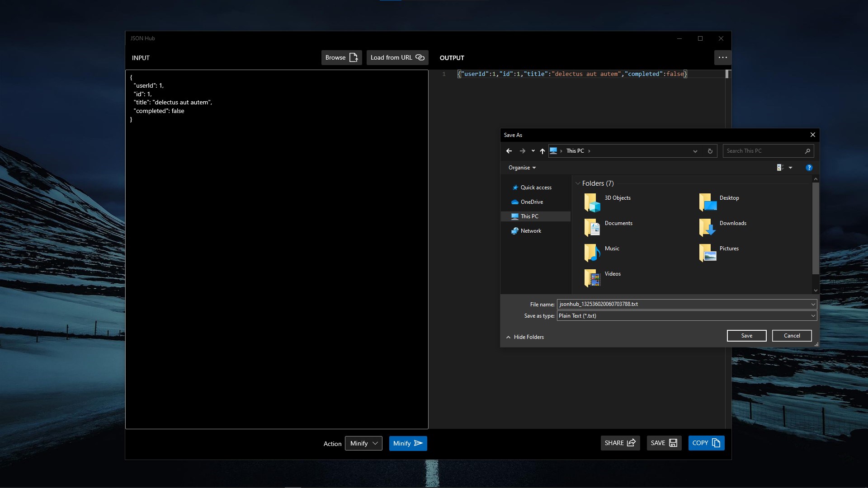Viewport: 868px width, 488px height.
Task: Open the dialog help icon
Action: tap(809, 168)
